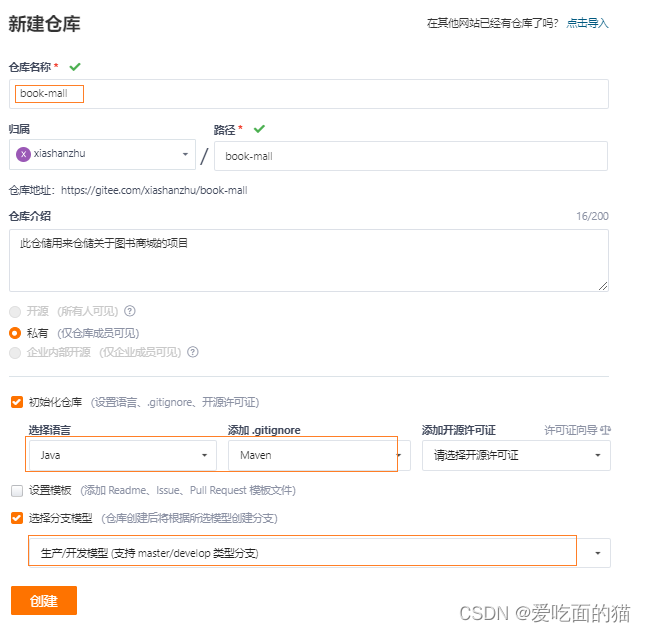Toggle the 选择分支模型 checkbox
The image size is (646, 632).
pyautogui.click(x=17, y=518)
